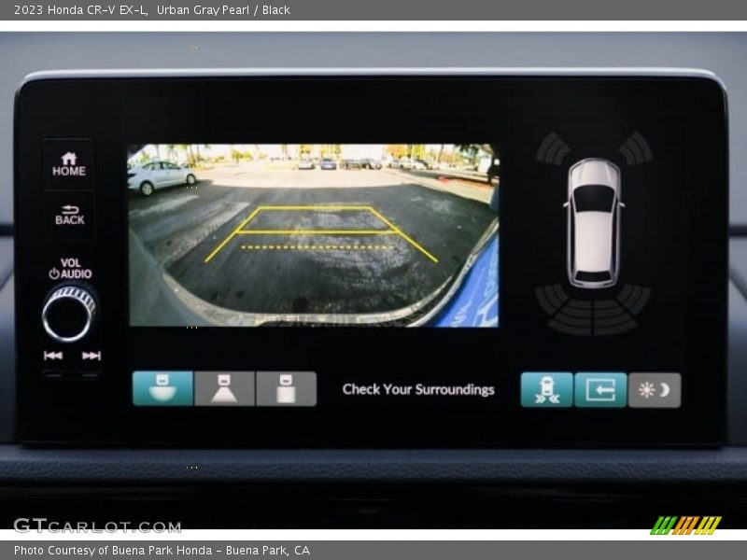Tap the front-right sensor arcs
747x560 pixels.
[x=636, y=148]
